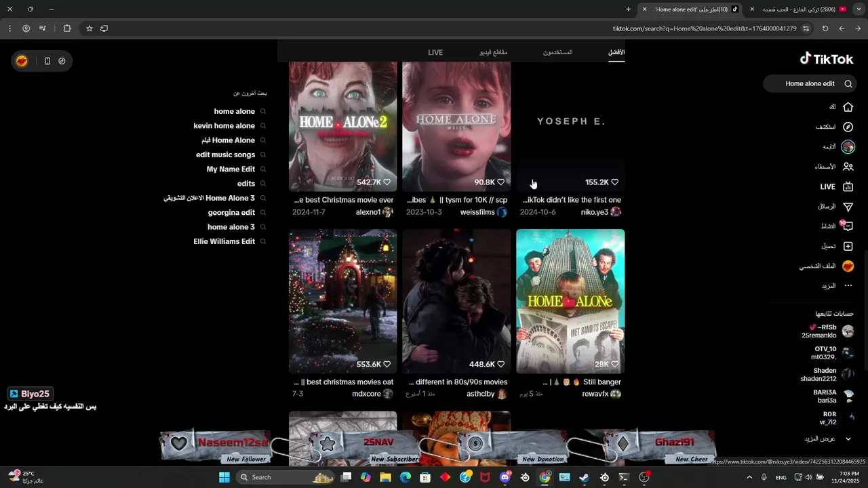Show hidden system tray icons chevron

point(749,477)
